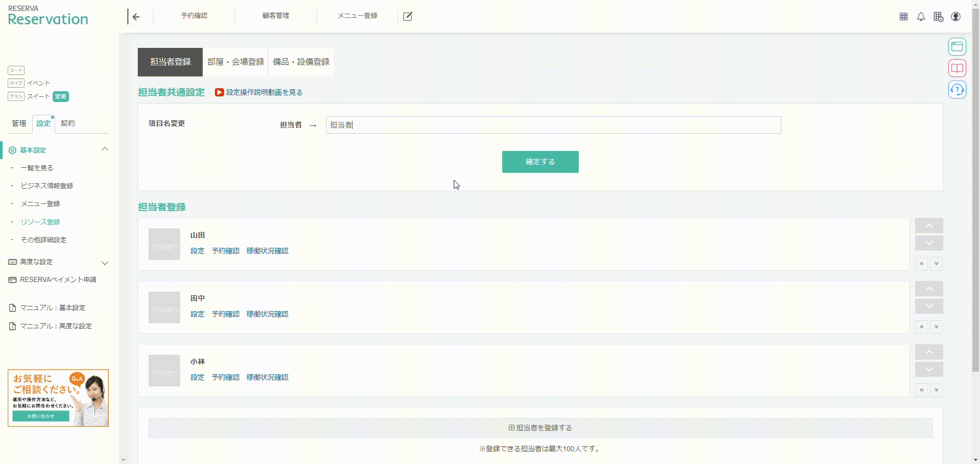This screenshot has height=464, width=980.
Task: Open 稼働状況確認 link for 山田
Action: 267,251
